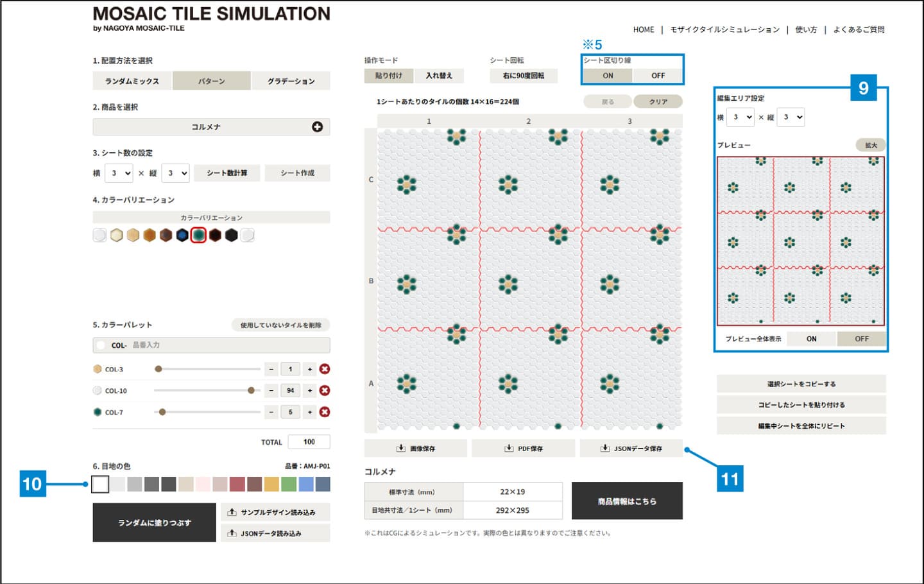Expand the 編集エリア設定 縦 dropdown
Viewport: 924px width, 584px height.
(791, 117)
